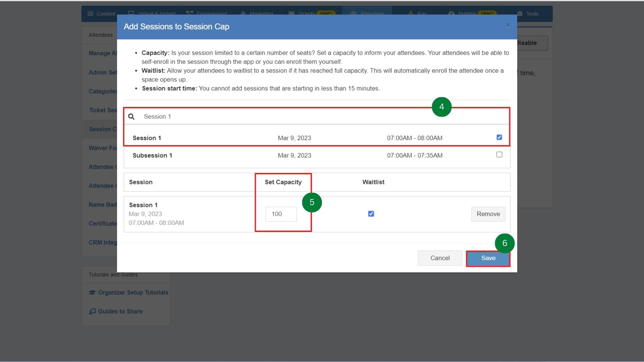Viewport: 644px width, 362px height.
Task: Click the Pay warning triangle icon
Action: (411, 13)
